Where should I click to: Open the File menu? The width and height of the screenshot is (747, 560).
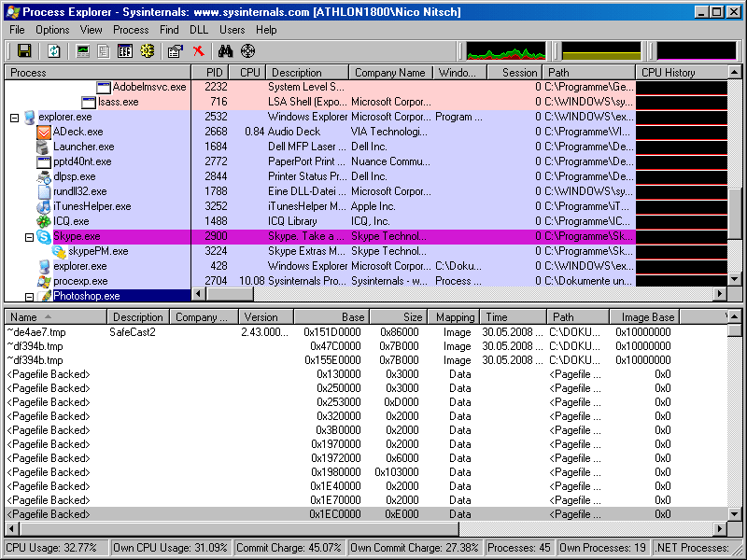pyautogui.click(x=17, y=30)
